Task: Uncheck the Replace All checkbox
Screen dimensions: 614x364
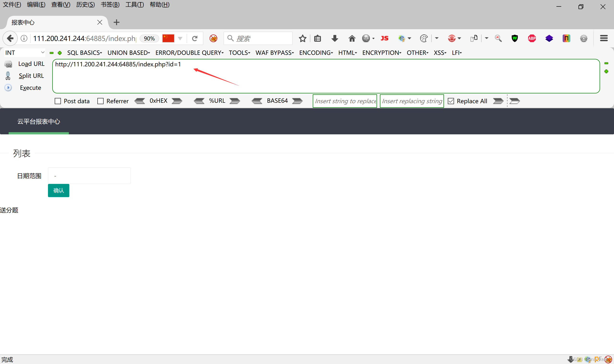Action: point(451,101)
